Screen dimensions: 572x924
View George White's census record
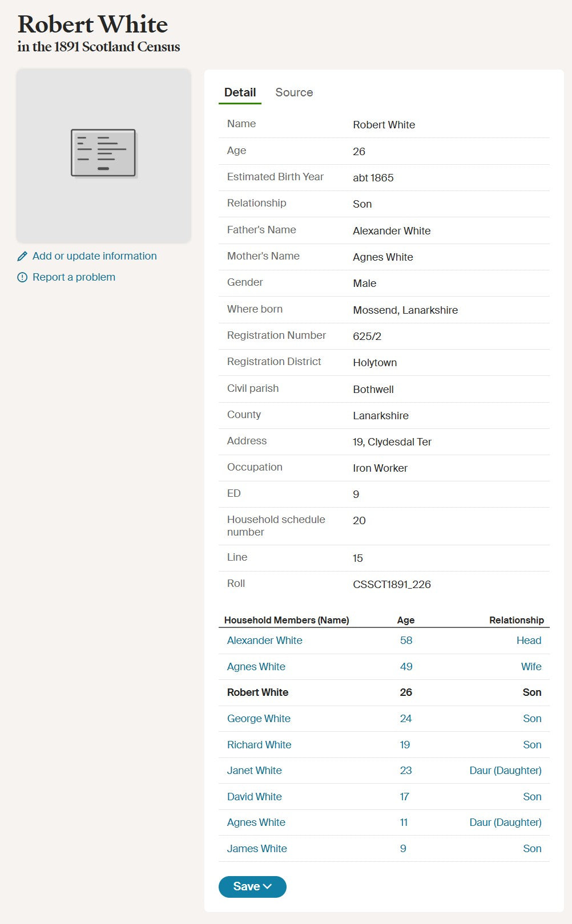click(x=259, y=718)
